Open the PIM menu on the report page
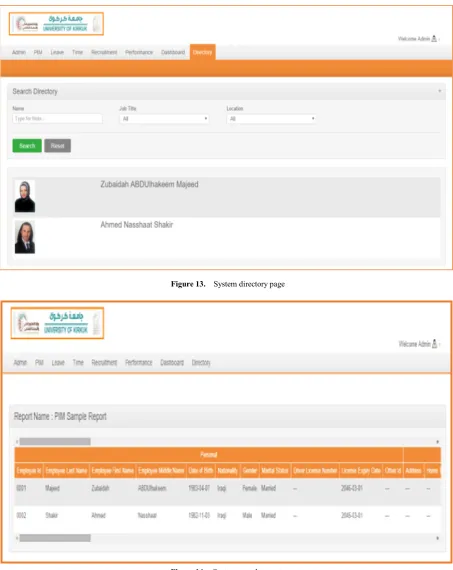The height and width of the screenshot is (570, 453). [x=39, y=362]
